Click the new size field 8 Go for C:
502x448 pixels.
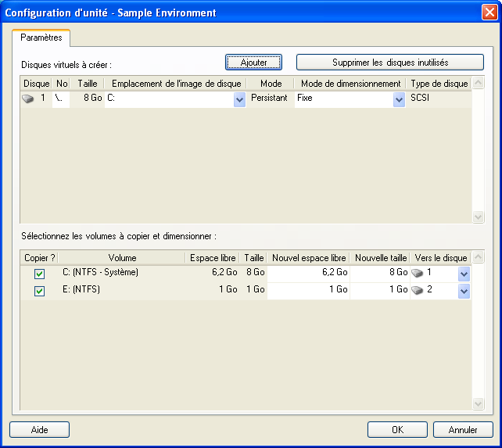coord(380,274)
